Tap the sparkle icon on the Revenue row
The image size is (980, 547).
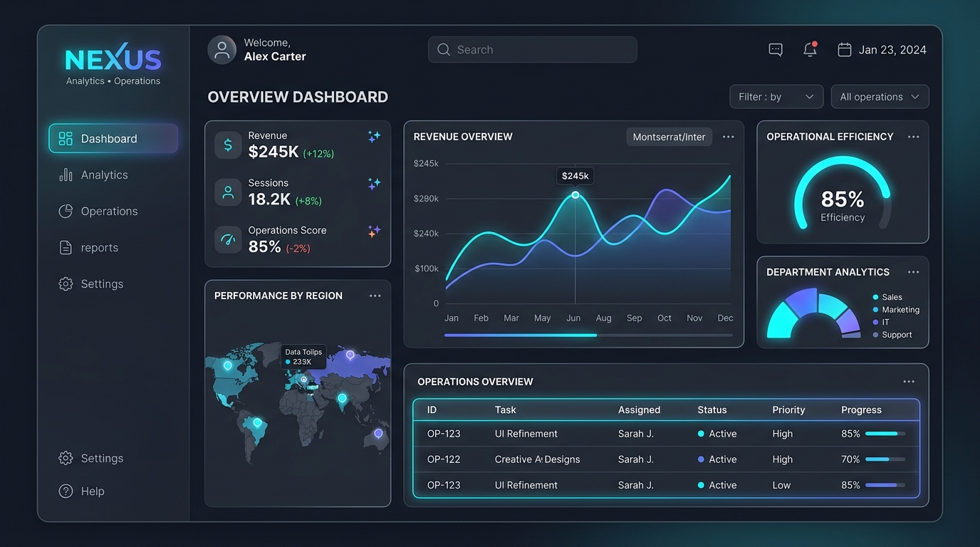click(374, 136)
